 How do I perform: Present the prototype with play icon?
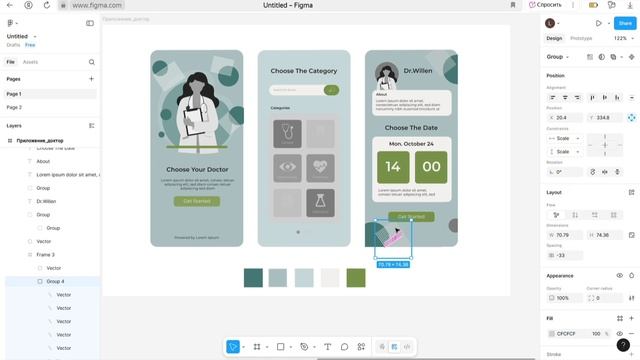point(598,23)
